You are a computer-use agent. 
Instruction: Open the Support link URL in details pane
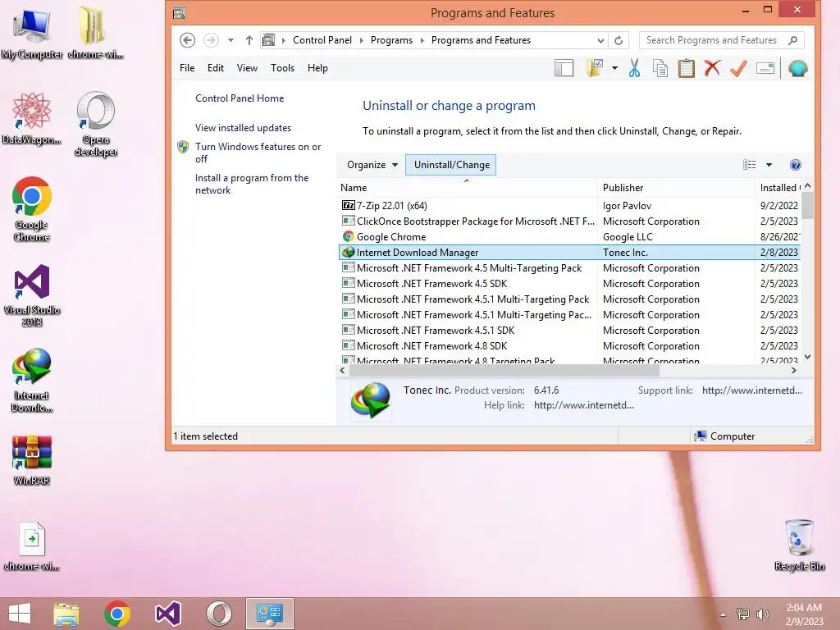(x=751, y=390)
